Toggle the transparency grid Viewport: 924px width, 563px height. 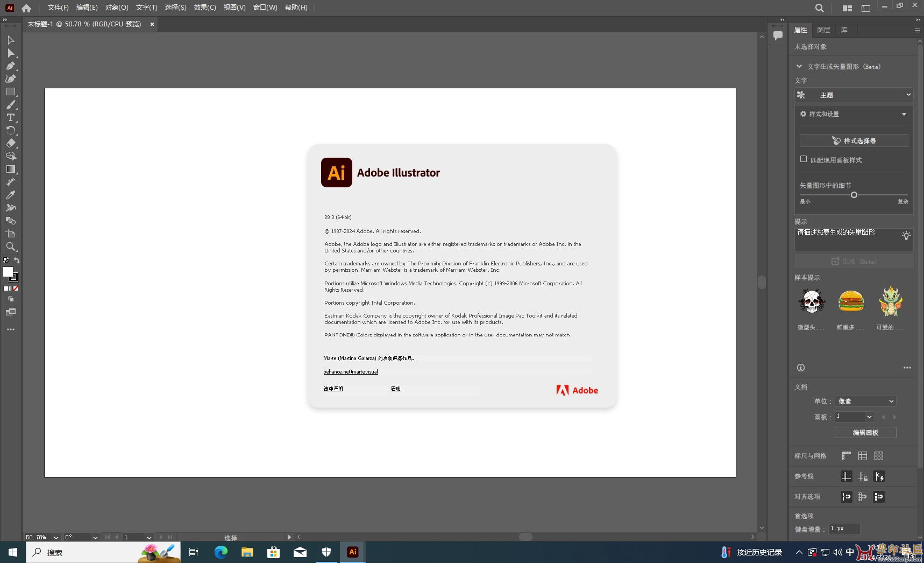click(879, 456)
